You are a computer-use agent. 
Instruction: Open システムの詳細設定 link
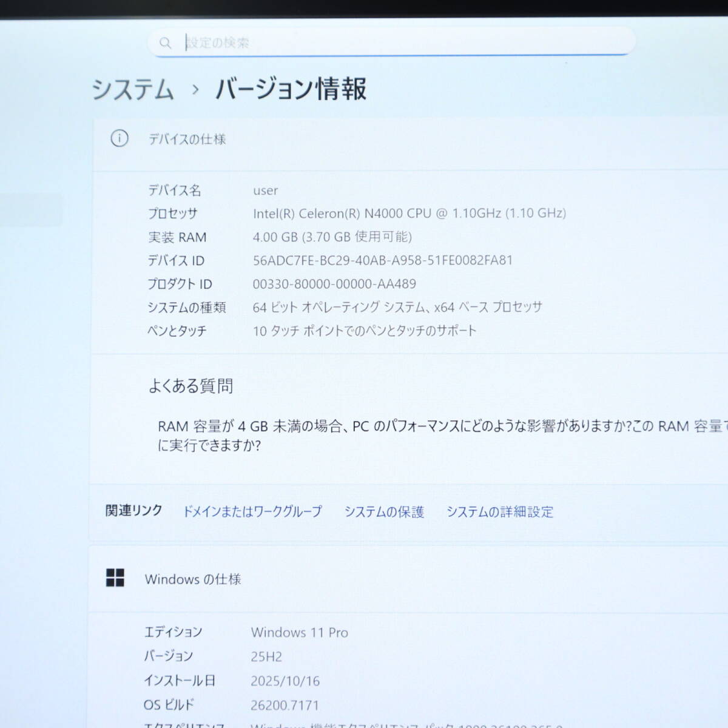click(500, 512)
